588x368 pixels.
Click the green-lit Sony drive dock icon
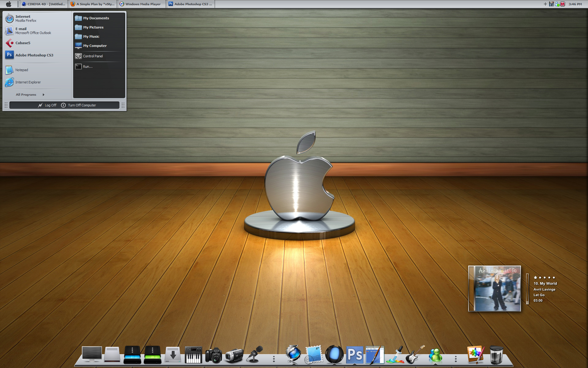tap(153, 355)
